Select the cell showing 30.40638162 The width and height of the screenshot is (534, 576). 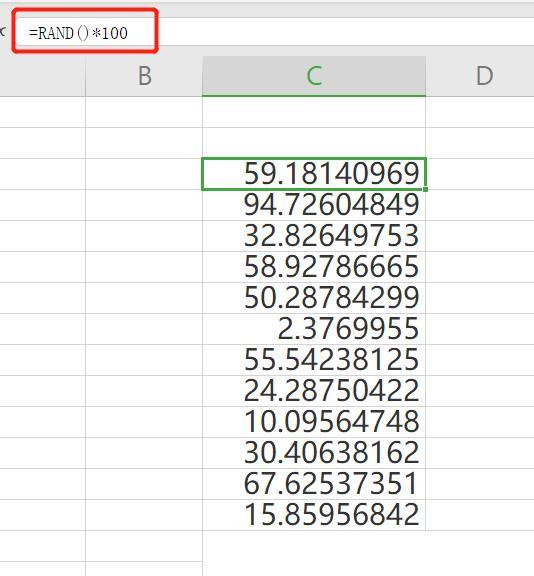[x=314, y=453]
